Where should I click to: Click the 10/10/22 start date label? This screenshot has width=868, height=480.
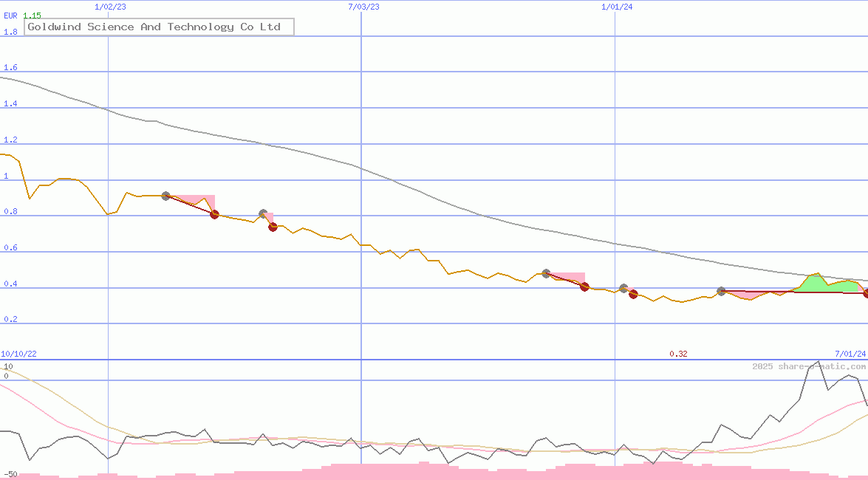pyautogui.click(x=18, y=354)
